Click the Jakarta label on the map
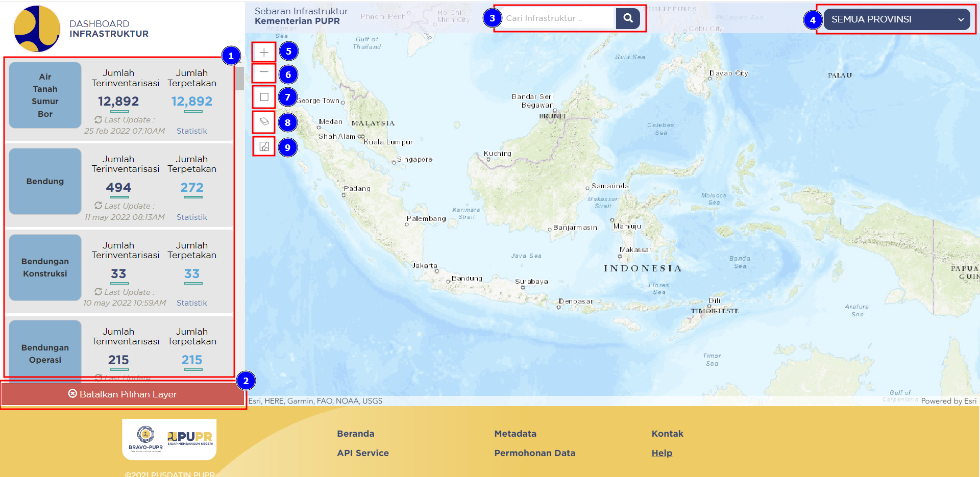980x477 pixels. click(x=425, y=266)
